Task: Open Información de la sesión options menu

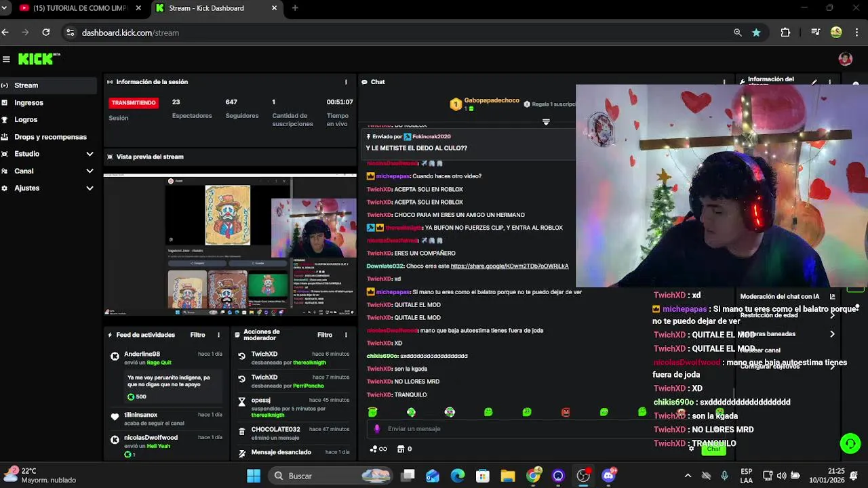Action: pyautogui.click(x=346, y=82)
